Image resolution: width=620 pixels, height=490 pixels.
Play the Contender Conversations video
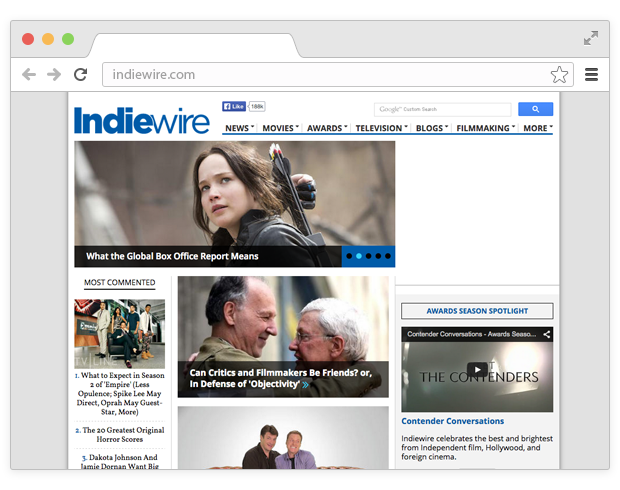(477, 369)
